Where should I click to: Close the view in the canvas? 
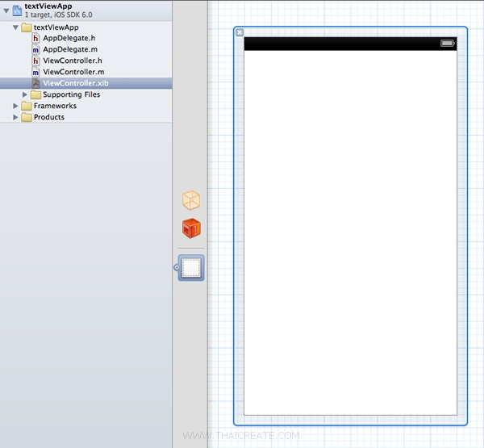pyautogui.click(x=240, y=32)
